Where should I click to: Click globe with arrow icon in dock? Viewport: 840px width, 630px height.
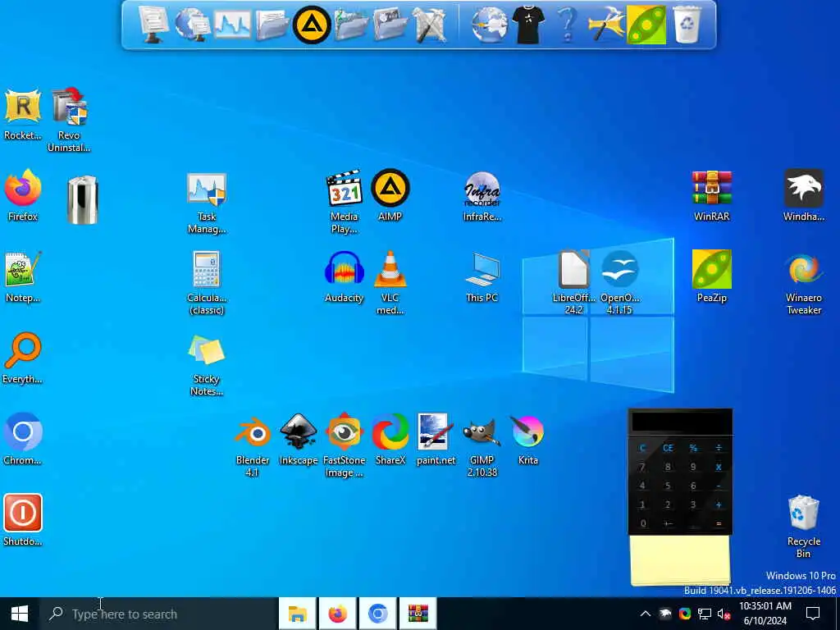click(489, 25)
